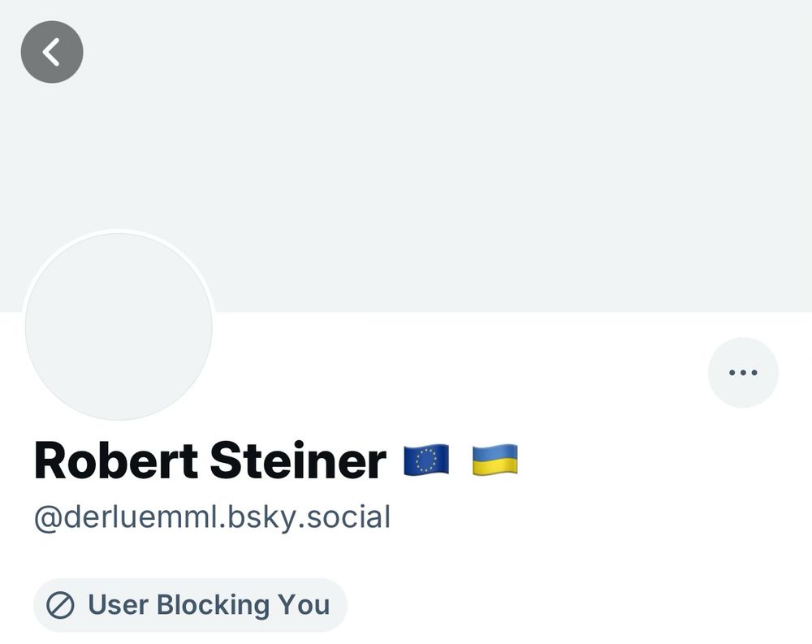
Task: Select the at-sign starting the handle
Action: [x=49, y=519]
